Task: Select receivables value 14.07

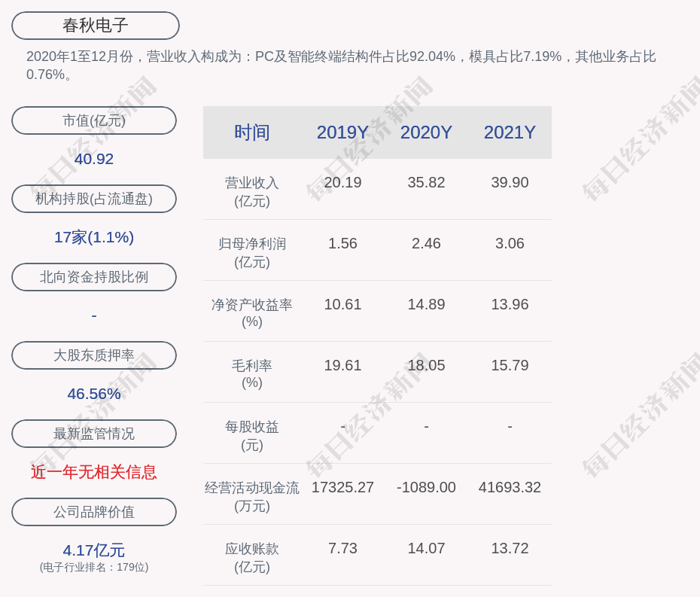Action: (x=426, y=548)
